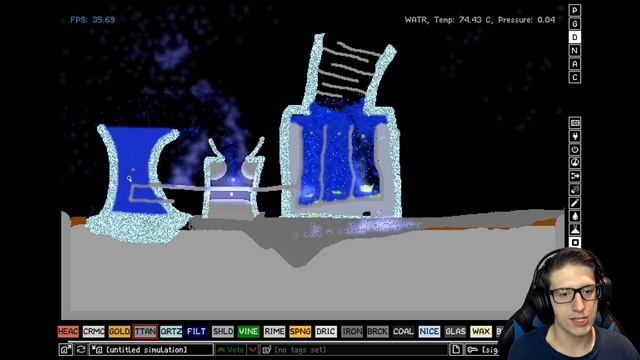The height and width of the screenshot is (360, 640).
Task: Switch to N display mode
Action: 575,51
